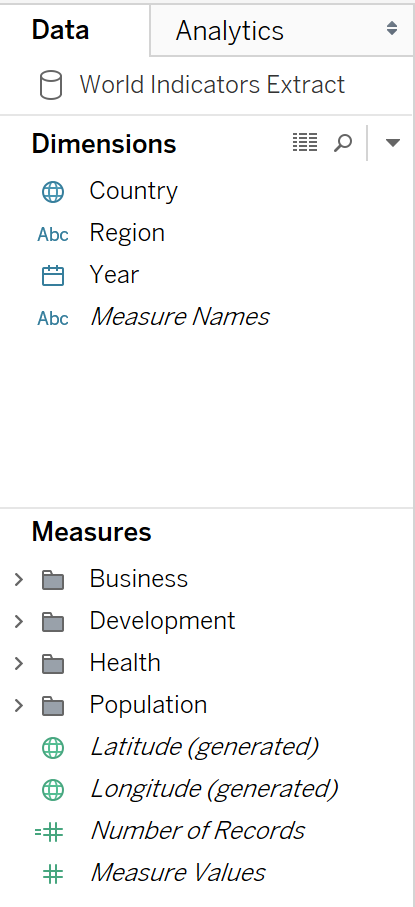Click the calendar icon beside Year
This screenshot has height=907, width=415.
[x=53, y=275]
